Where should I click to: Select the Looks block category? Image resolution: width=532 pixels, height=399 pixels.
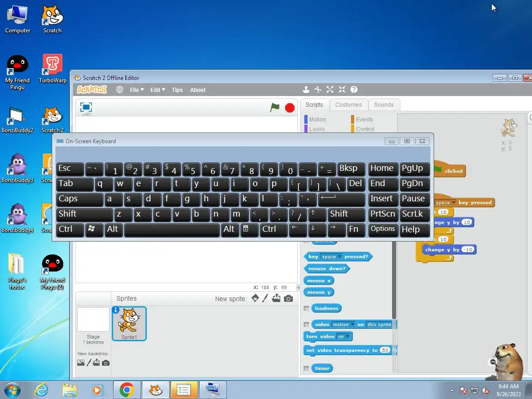317,129
